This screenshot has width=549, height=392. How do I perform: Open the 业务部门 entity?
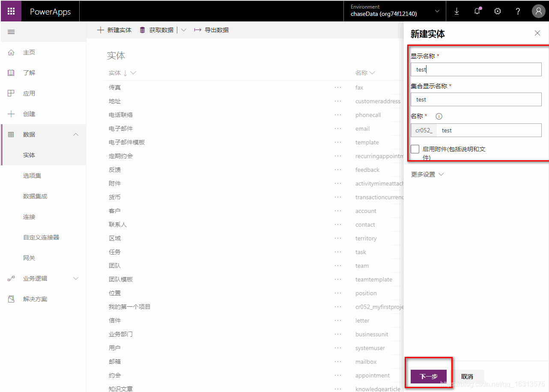121,334
